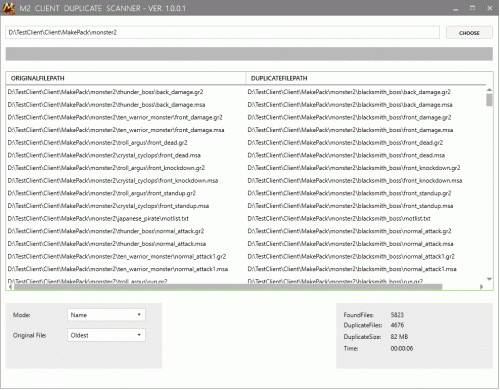This screenshot has height=390, width=500.
Task: Click the Mode label
Action: click(22, 315)
